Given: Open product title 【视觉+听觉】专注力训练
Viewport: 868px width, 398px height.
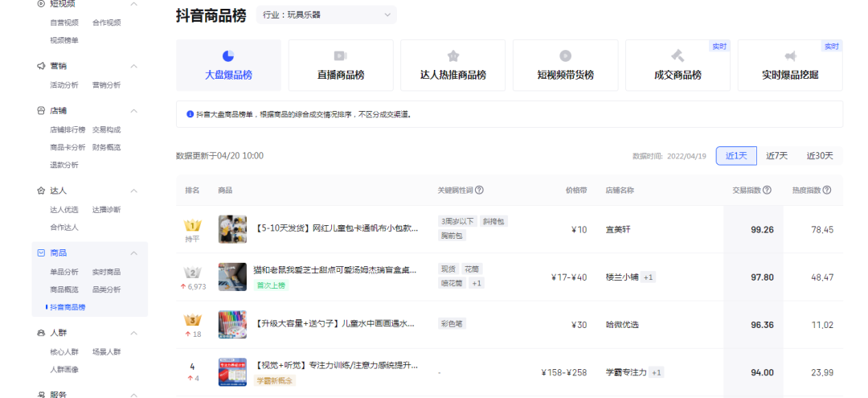Looking at the screenshot, I should coord(336,365).
